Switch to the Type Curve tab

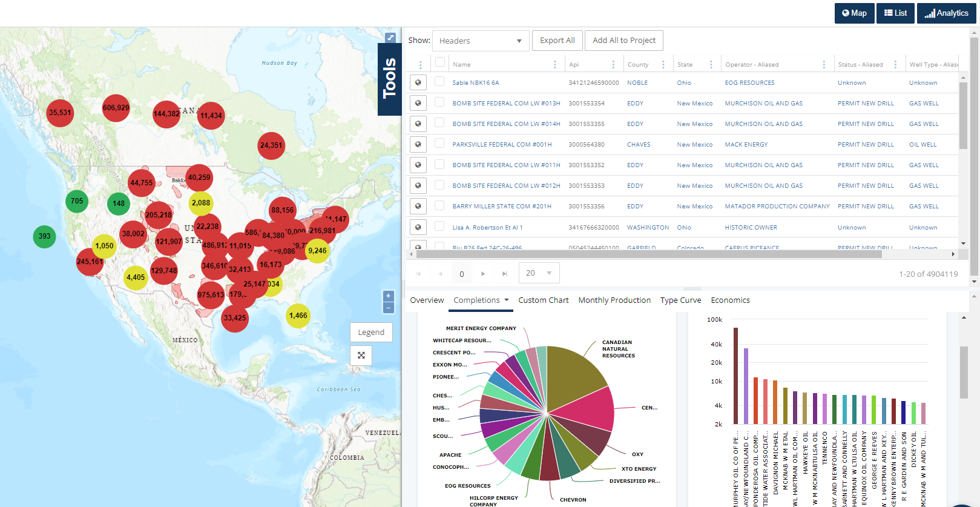[x=680, y=300]
